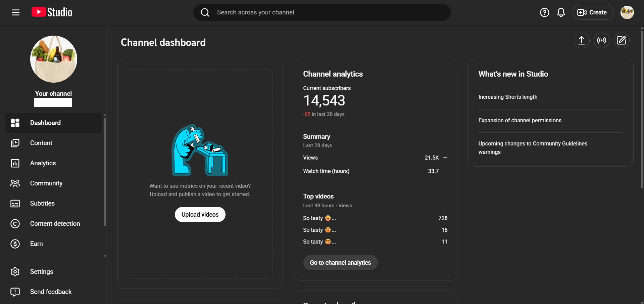Image resolution: width=644 pixels, height=304 pixels.
Task: Open Increasing Shorts length news item
Action: click(508, 97)
